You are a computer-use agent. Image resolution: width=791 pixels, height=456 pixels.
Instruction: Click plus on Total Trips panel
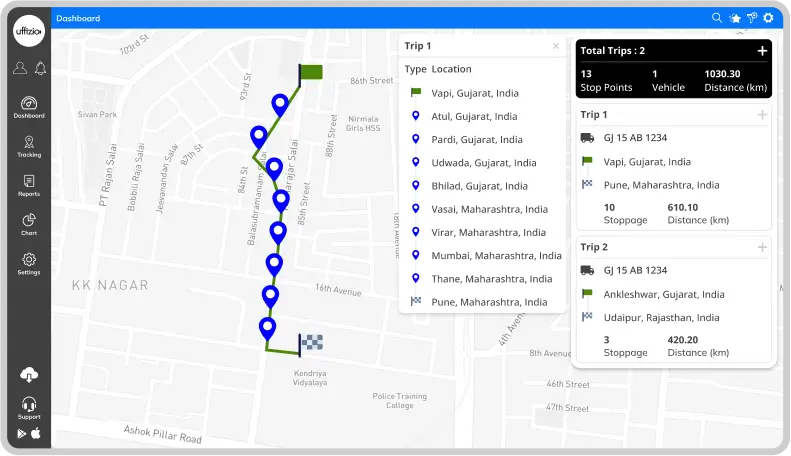(762, 51)
